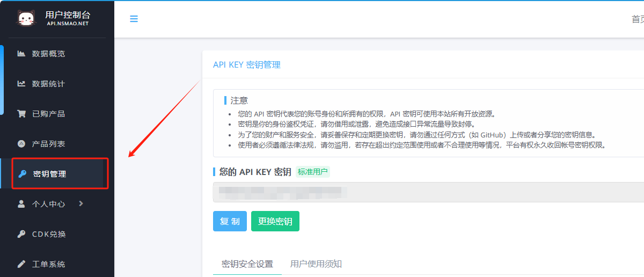644x277 pixels.
Task: Open the 已购产品 menu entry
Action: (x=48, y=114)
